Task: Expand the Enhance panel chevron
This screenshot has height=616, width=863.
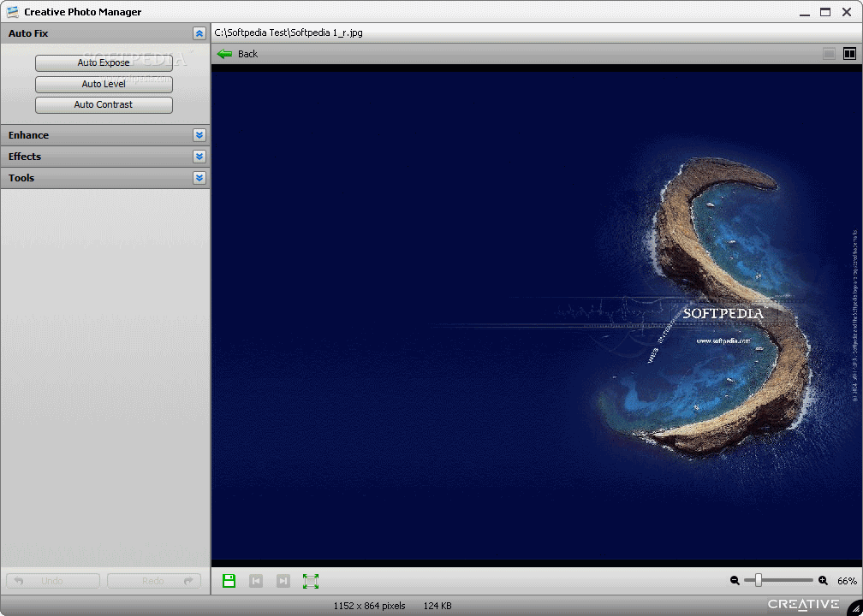Action: 199,135
